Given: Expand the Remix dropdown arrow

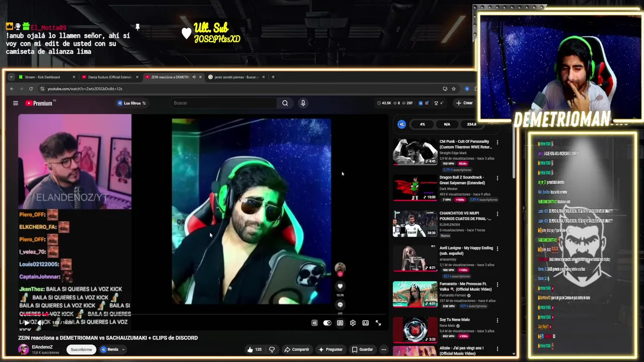Looking at the screenshot, I should click(123, 349).
